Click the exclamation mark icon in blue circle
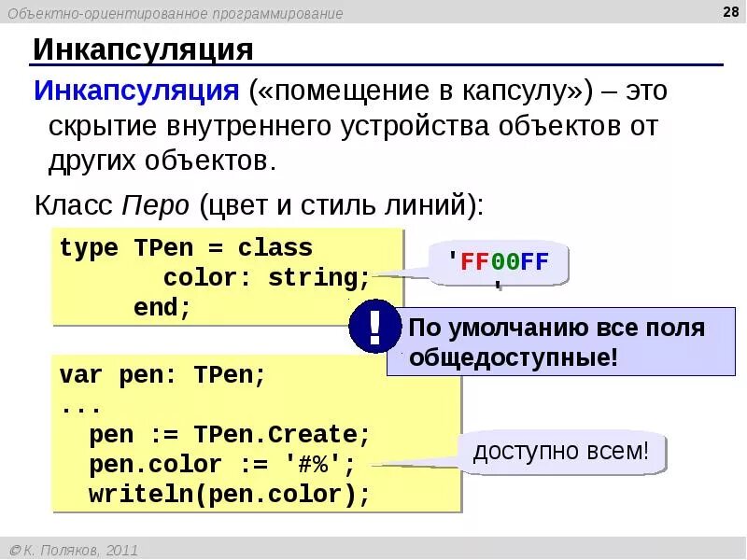 (x=375, y=326)
